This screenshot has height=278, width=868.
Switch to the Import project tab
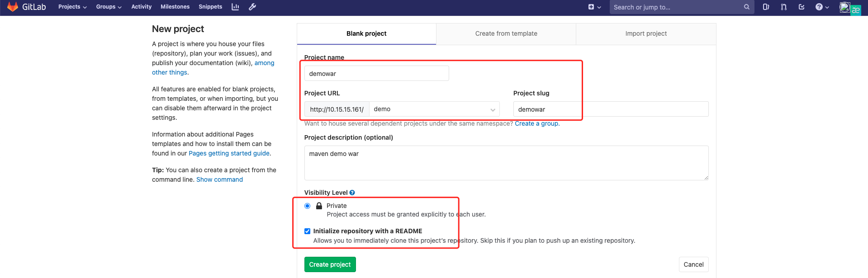pyautogui.click(x=646, y=33)
